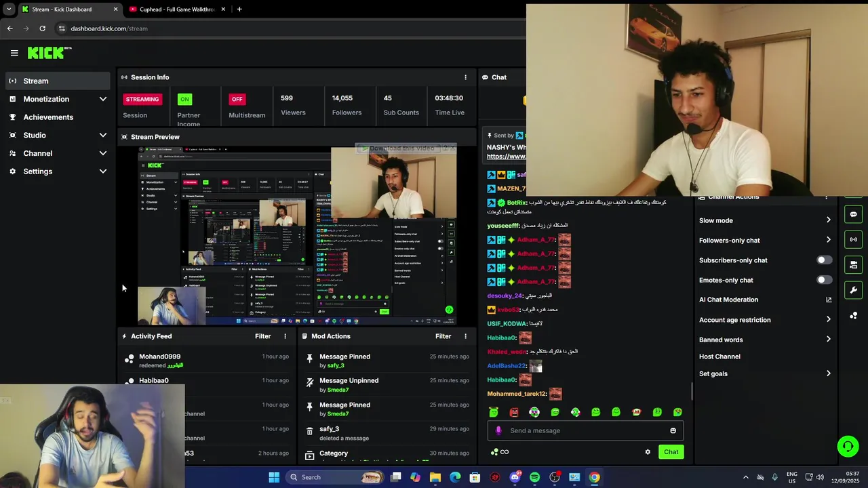The height and width of the screenshot is (488, 868).
Task: Open the Session Info three-dot options
Action: click(465, 77)
